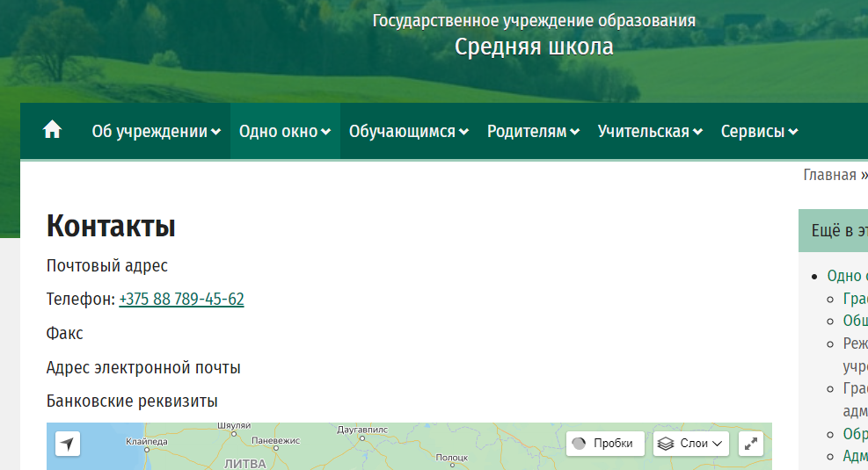Open sidebar link starting with Адм

pyautogui.click(x=855, y=456)
